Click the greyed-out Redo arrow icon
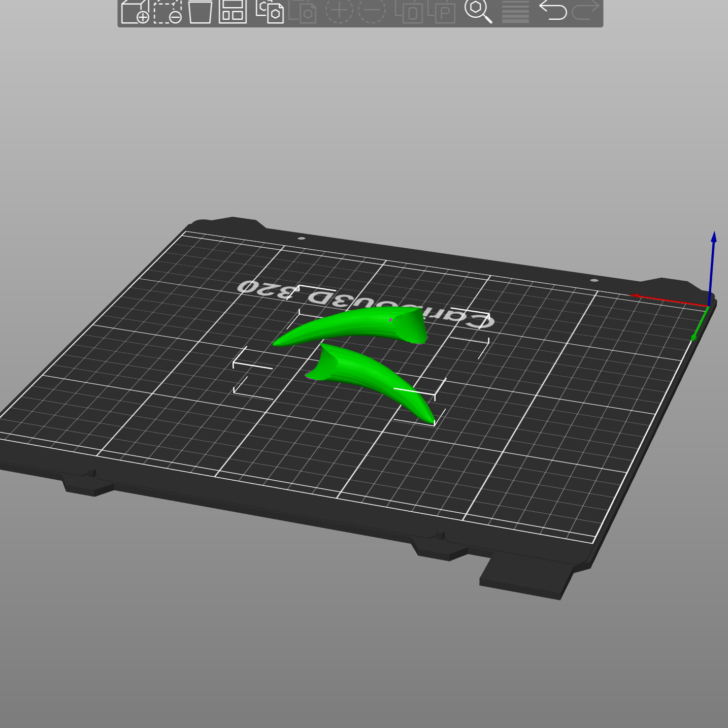This screenshot has width=728, height=728. click(585, 11)
